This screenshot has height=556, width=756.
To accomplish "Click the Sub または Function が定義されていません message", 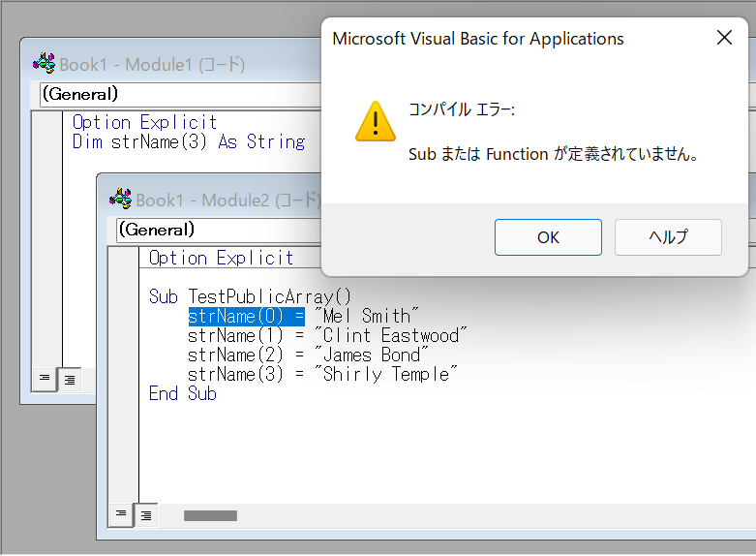I will (553, 154).
